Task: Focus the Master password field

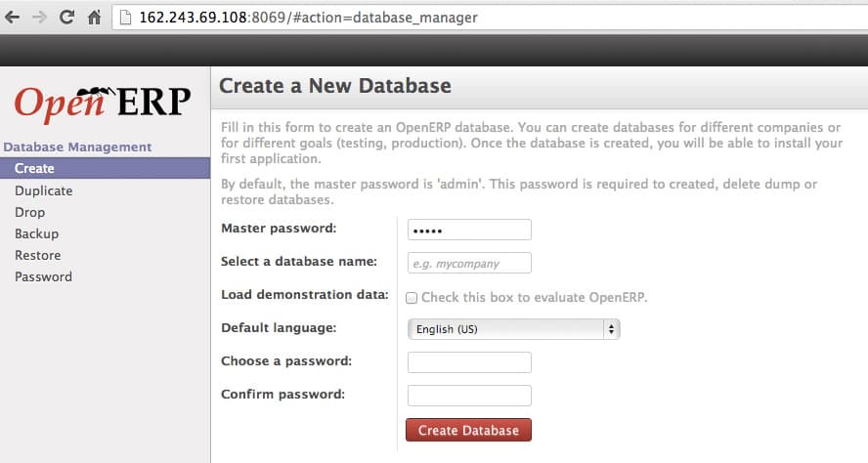Action: 469,230
